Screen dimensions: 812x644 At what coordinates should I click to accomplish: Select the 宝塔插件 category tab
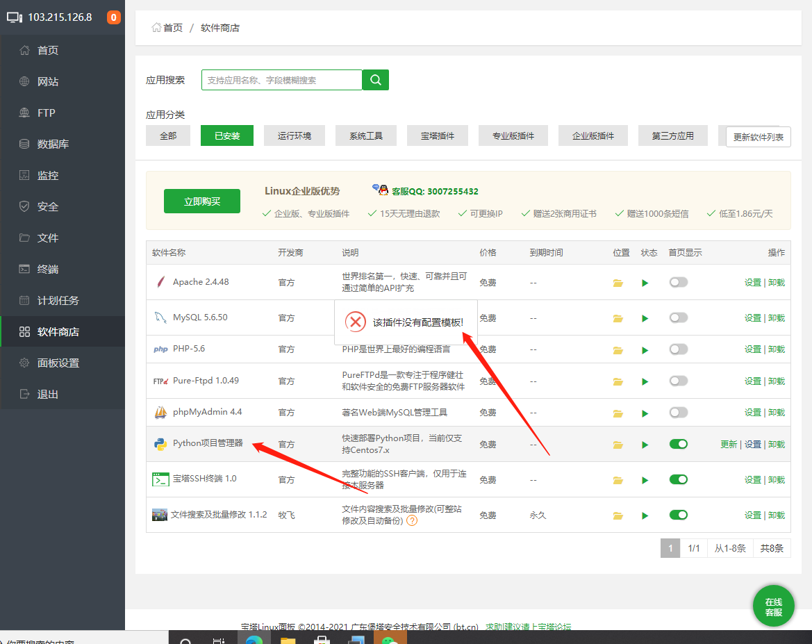(437, 135)
